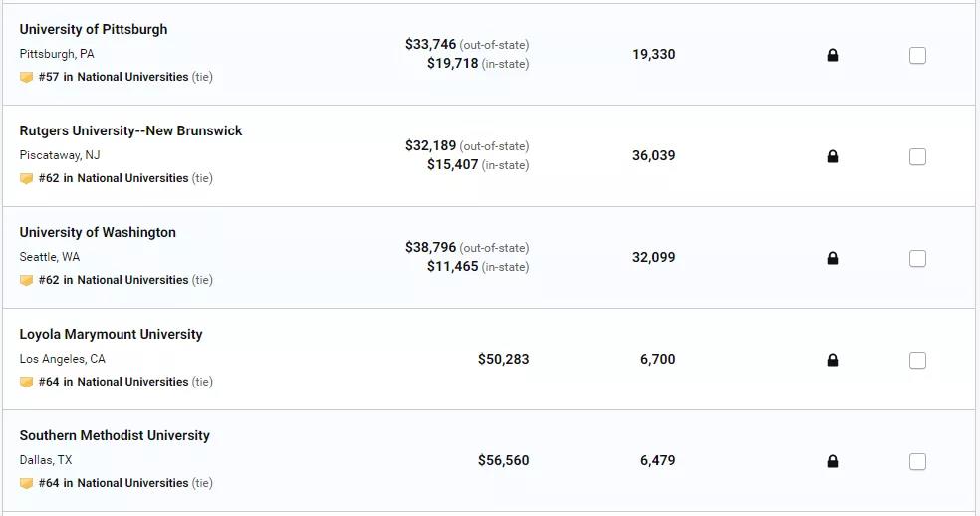Enable the checkbox for Loyola Marymount University

[917, 360]
